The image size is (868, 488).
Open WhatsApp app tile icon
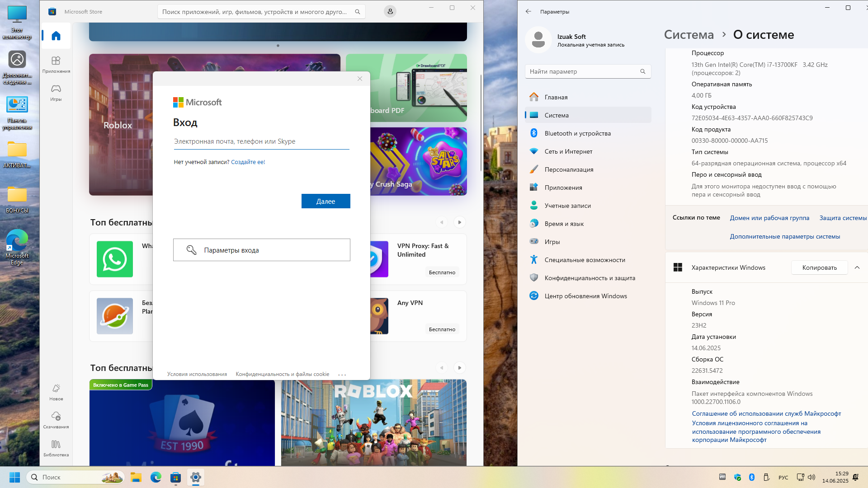click(115, 259)
